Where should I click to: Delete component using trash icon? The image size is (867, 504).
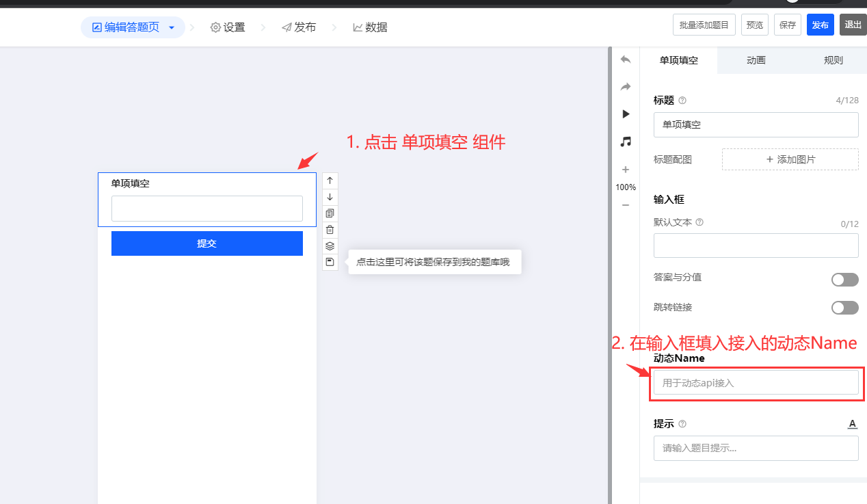pyautogui.click(x=330, y=230)
